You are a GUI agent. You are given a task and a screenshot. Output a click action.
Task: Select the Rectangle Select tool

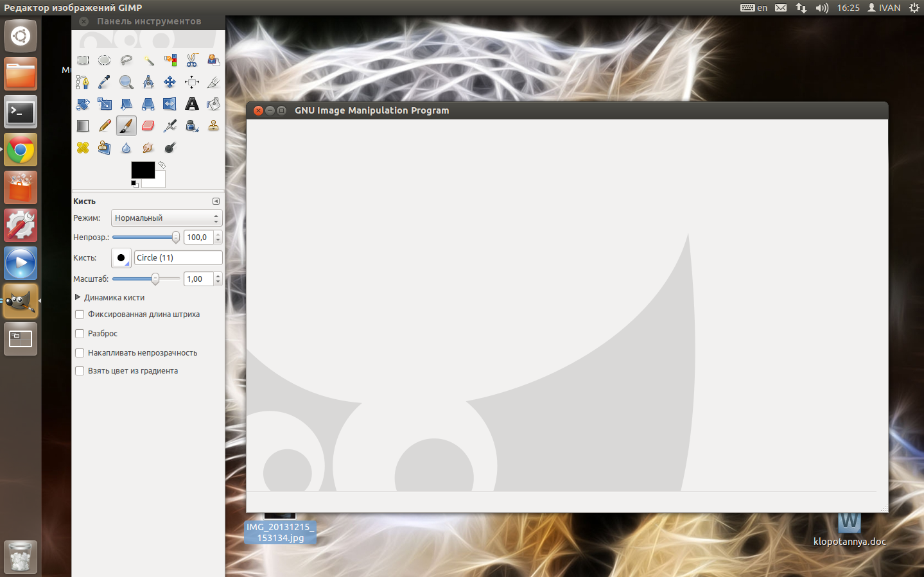point(83,60)
